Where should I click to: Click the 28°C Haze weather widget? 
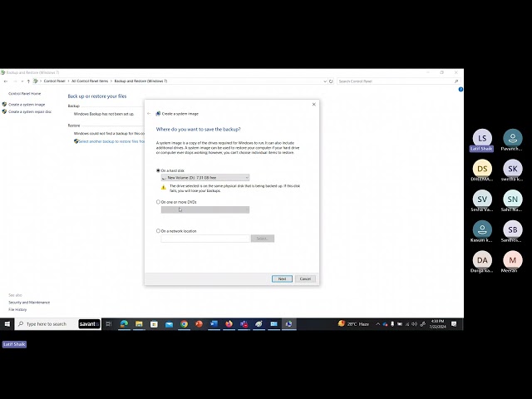[x=353, y=324]
